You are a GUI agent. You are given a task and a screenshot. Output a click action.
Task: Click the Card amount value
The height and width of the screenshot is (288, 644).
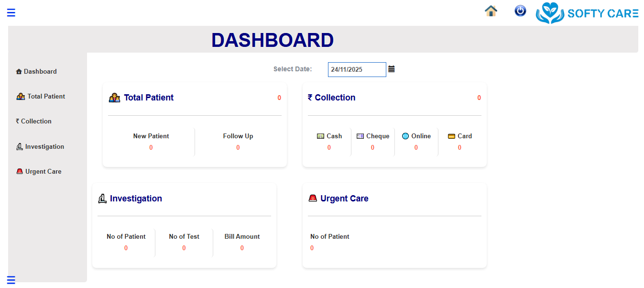(x=459, y=147)
